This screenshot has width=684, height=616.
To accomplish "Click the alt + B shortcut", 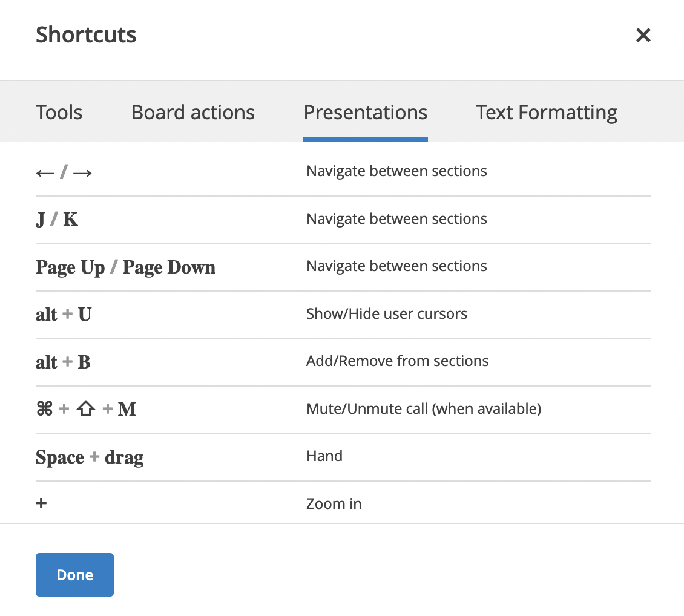I will (63, 362).
